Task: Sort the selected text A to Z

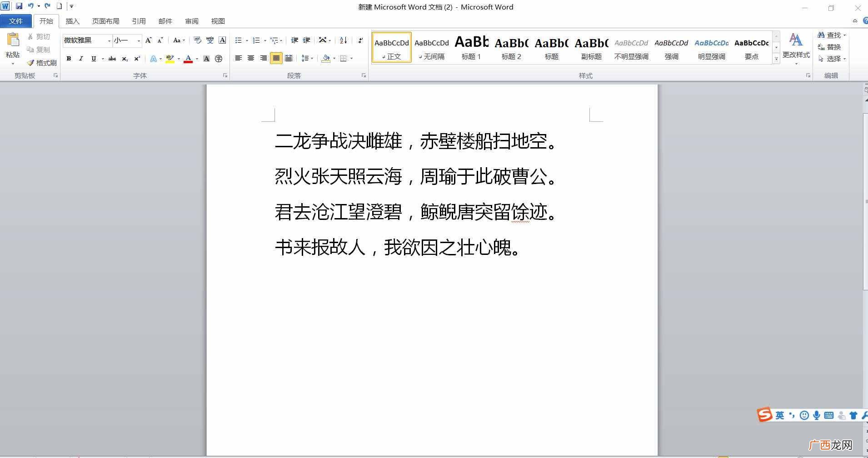Action: click(x=344, y=40)
